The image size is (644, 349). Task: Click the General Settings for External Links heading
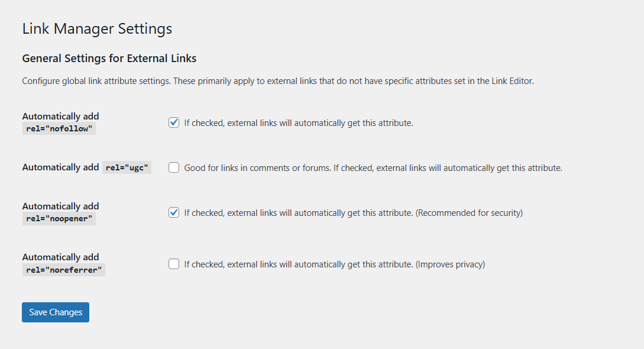tap(109, 58)
